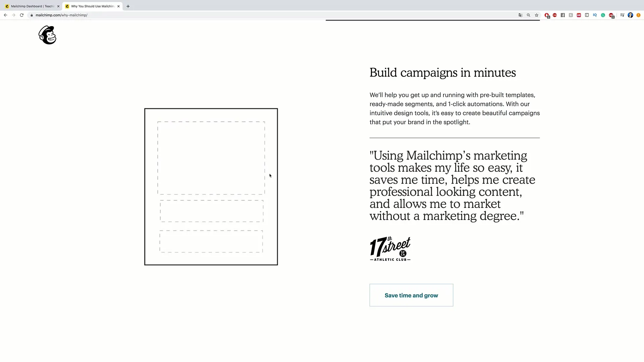Click the browser extensions puzzle icon
This screenshot has width=644, height=362.
[622, 15]
